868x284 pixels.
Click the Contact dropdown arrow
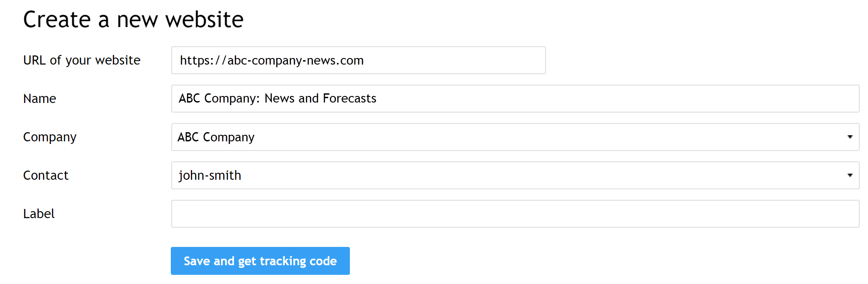point(851,175)
